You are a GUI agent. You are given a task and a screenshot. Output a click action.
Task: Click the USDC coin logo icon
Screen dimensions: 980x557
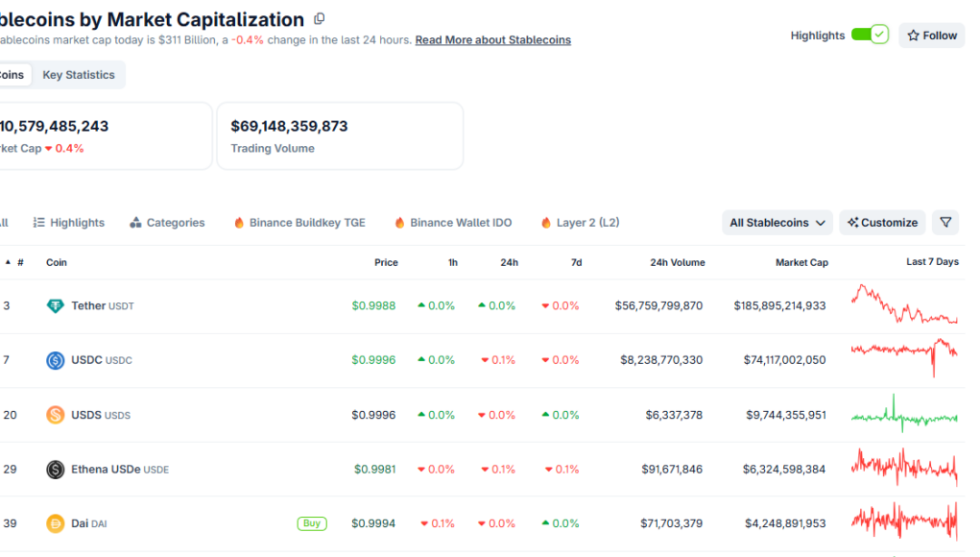point(56,360)
